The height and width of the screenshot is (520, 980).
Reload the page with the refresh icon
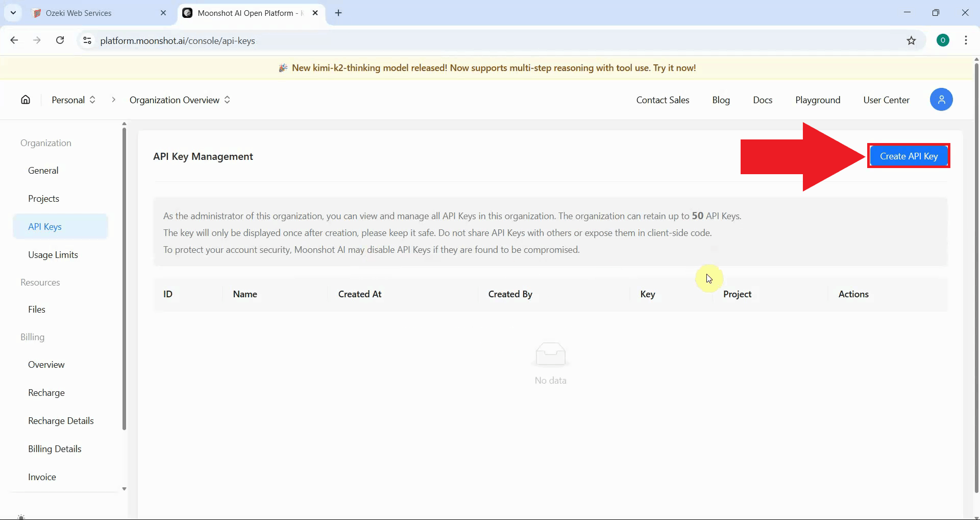[60, 40]
